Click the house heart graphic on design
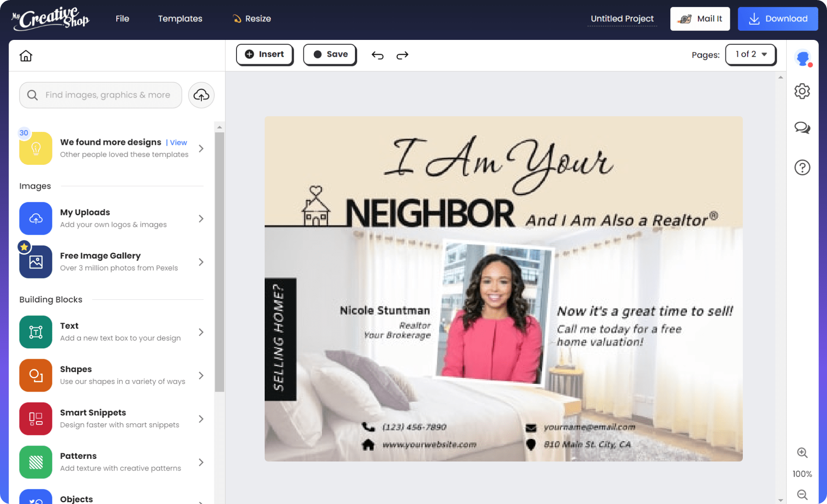Screen dimensions: 827x504 pyautogui.click(x=316, y=206)
